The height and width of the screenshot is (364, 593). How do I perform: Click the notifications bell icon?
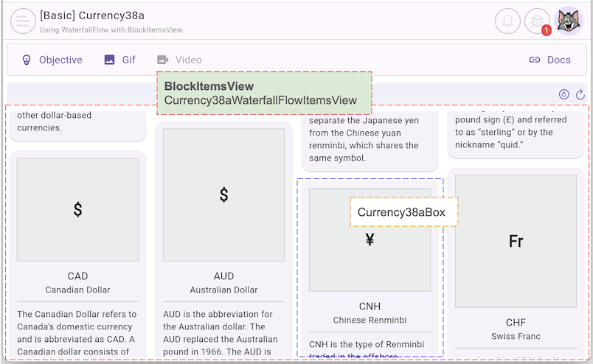[507, 21]
